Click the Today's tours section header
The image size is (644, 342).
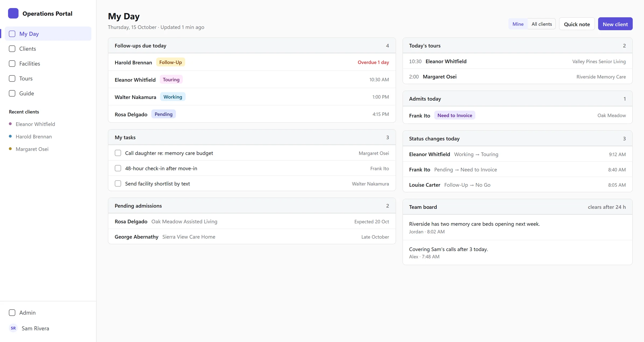coord(517,46)
